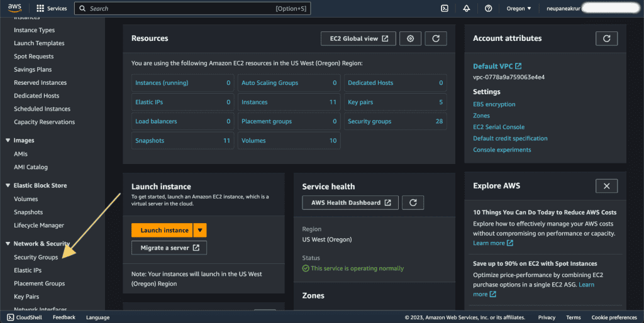The image size is (644, 323).
Task: Open Capacity Reservations in the sidebar
Action: coord(45,122)
